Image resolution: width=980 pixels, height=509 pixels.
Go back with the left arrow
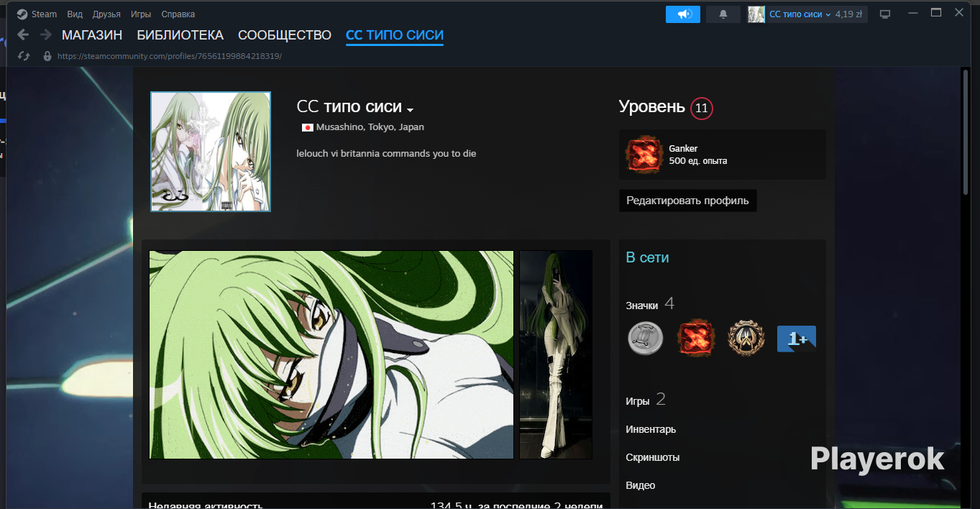[x=24, y=35]
